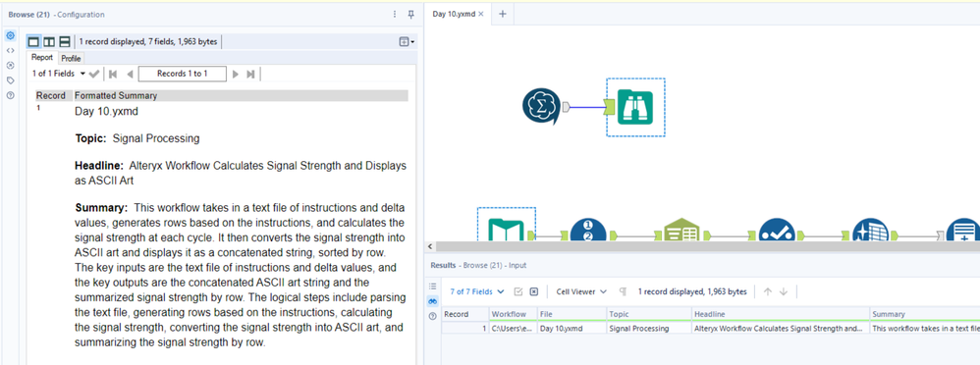Click the Topic column header
Image resolution: width=980 pixels, height=365 pixels.
649,314
